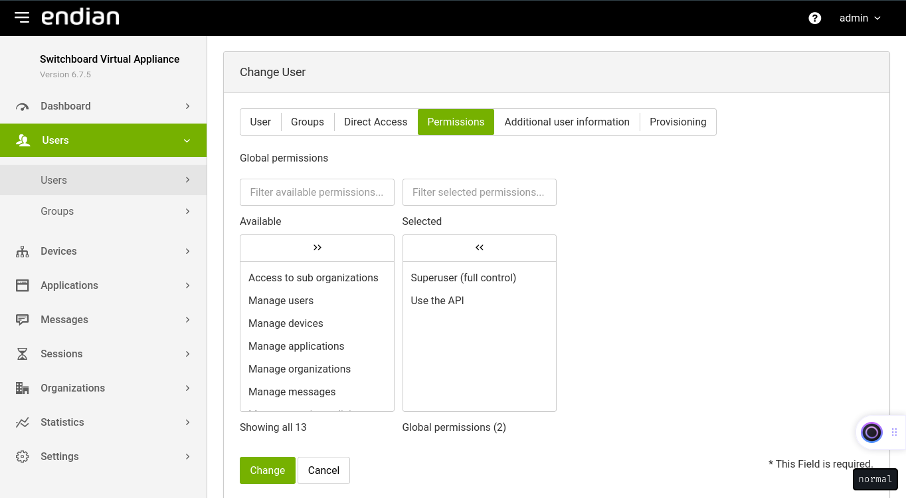Click the Organizations building icon
The height and width of the screenshot is (498, 906).
tap(23, 388)
